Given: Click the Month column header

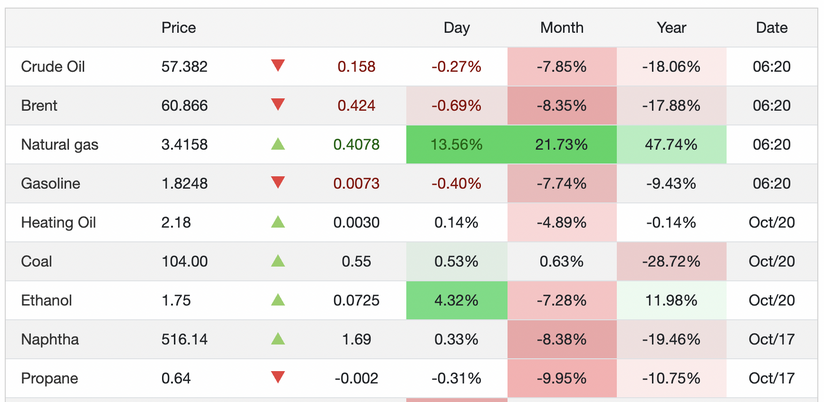Looking at the screenshot, I should (x=561, y=28).
